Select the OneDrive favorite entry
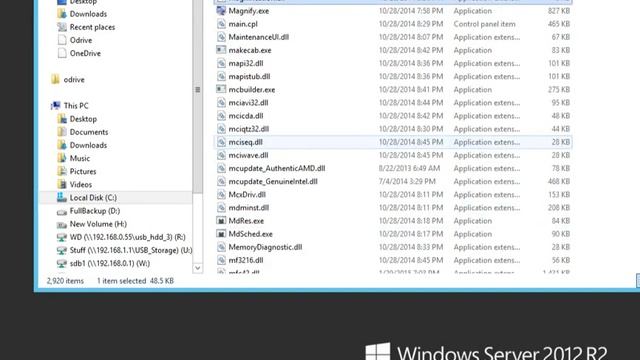Image resolution: width=640 pixels, height=360 pixels. 85,53
